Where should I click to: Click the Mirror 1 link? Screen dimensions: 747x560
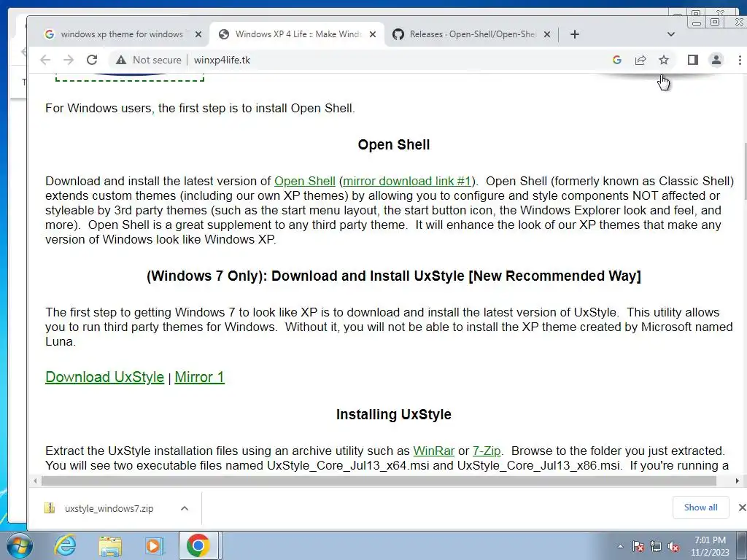(199, 377)
